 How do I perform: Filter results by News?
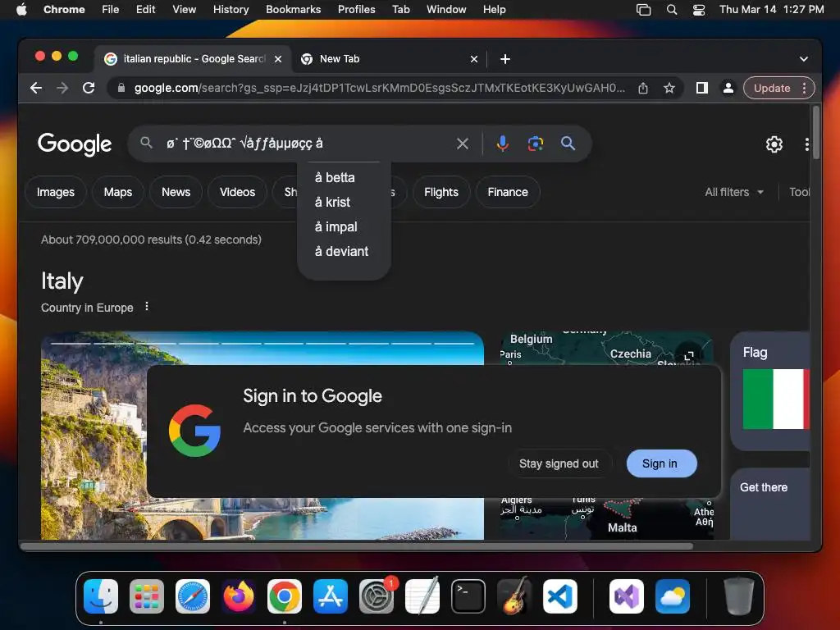(176, 192)
